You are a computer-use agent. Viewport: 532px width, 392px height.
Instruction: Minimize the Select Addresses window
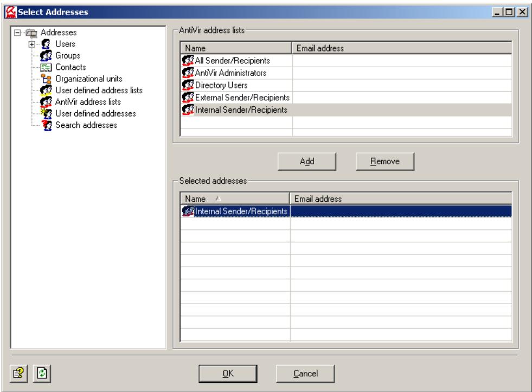[497, 12]
